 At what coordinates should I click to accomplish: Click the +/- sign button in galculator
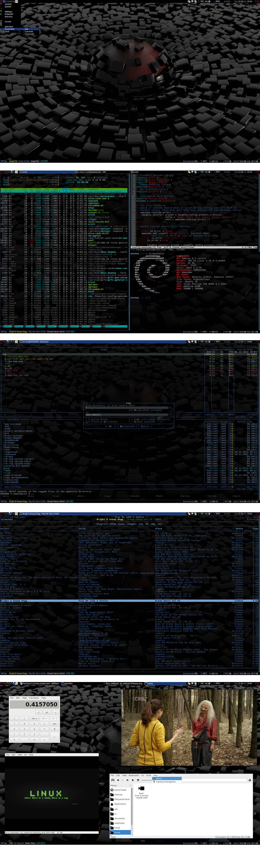pos(34,739)
